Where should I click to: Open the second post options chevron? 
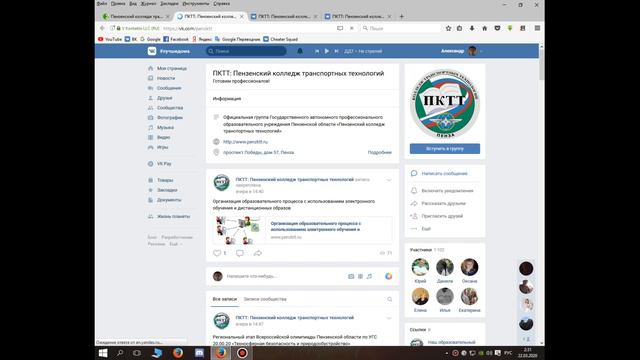389,318
